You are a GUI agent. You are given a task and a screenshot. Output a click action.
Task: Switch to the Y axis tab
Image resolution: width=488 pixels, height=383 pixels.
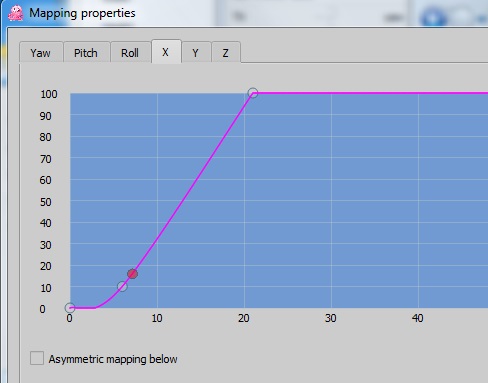(196, 53)
